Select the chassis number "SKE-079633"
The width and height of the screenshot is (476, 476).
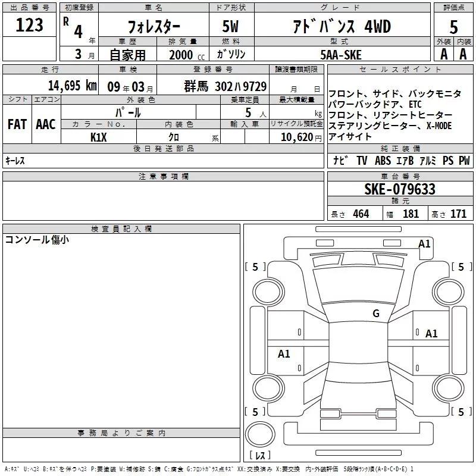400,189
